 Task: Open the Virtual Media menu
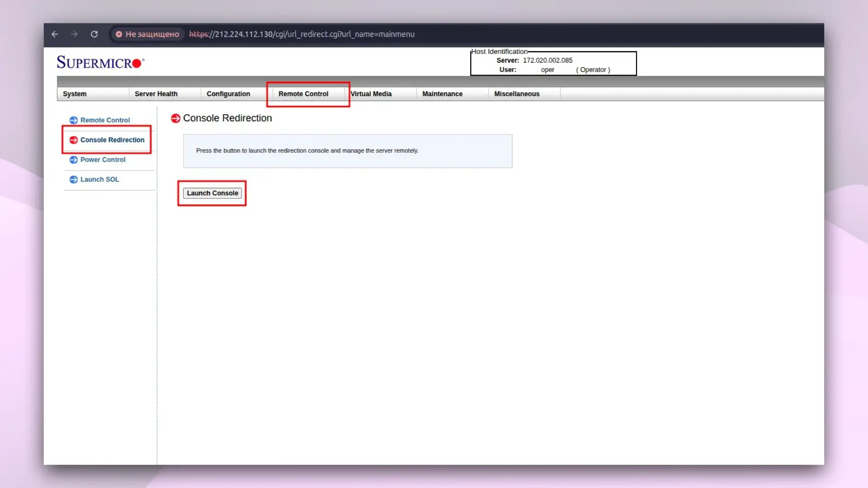tap(371, 94)
